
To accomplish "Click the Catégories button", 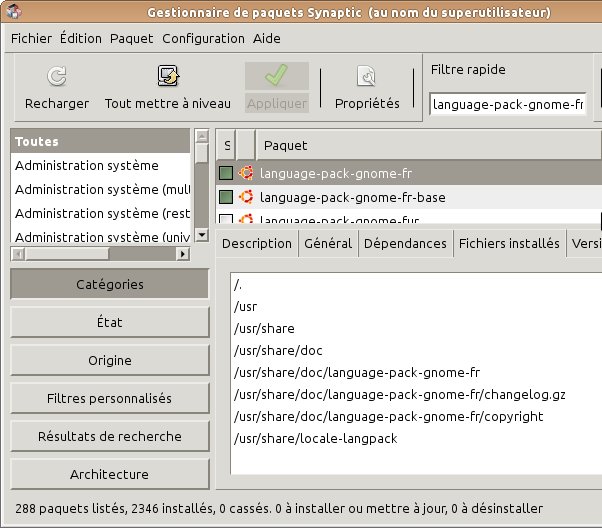I will point(110,284).
